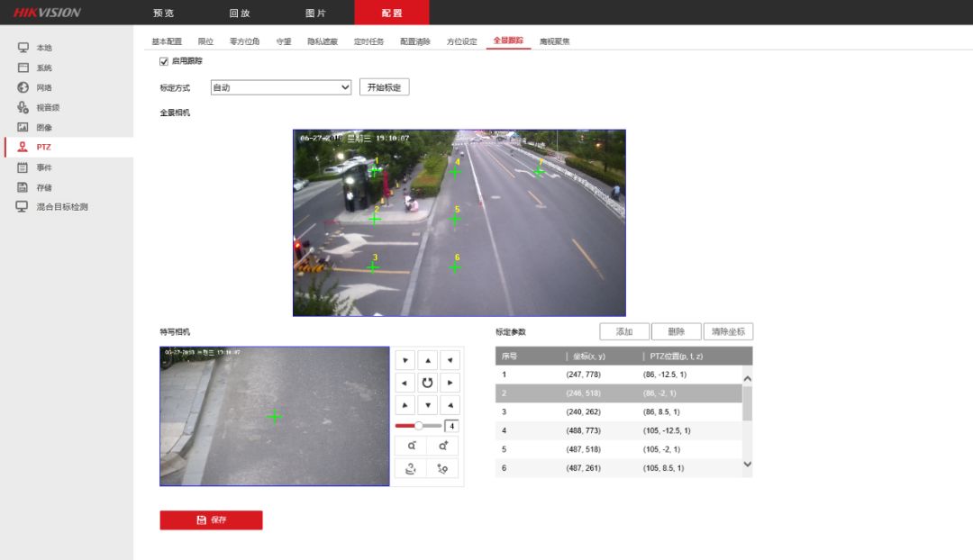Screen dimensions: 973x560
Task: Click the PTZ speed slider handle
Action: (x=419, y=425)
